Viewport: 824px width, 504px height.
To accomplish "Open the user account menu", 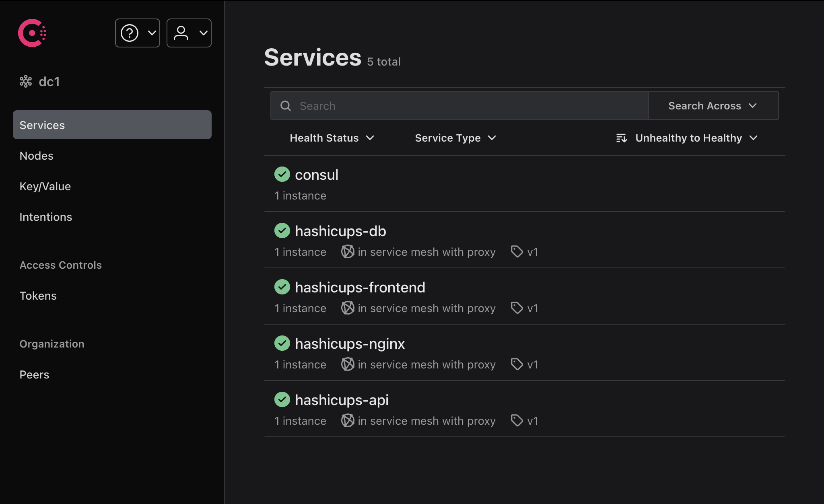I will [x=189, y=33].
